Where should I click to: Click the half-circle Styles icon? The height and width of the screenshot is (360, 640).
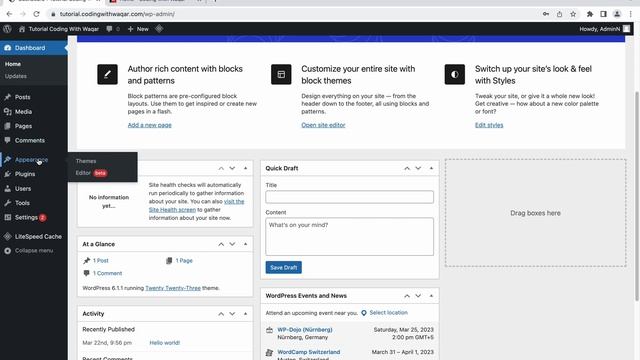[x=455, y=74]
